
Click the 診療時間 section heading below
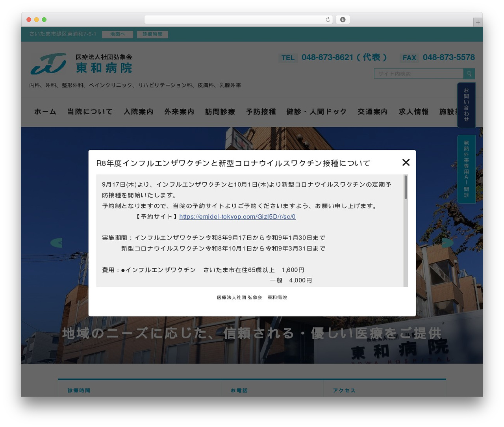click(79, 390)
